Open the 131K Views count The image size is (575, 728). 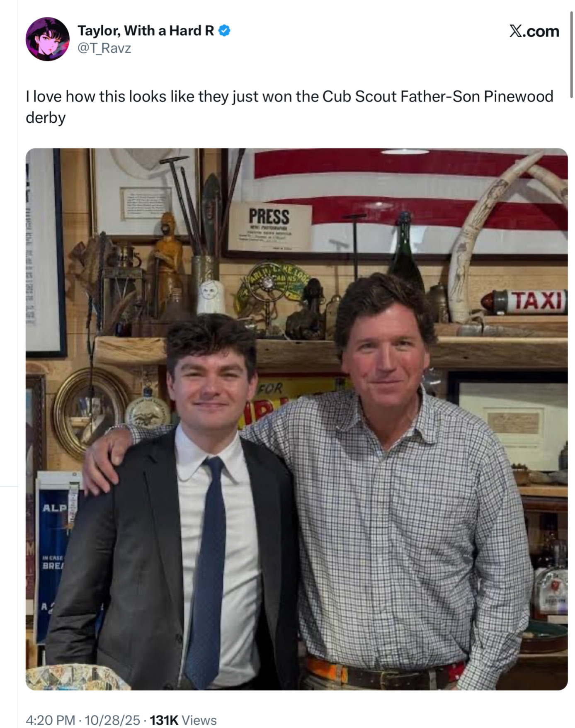point(183,720)
